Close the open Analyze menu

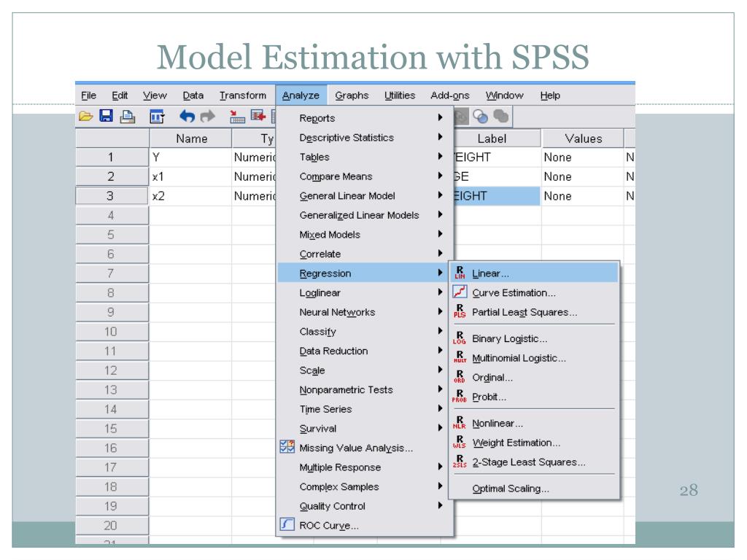(301, 96)
